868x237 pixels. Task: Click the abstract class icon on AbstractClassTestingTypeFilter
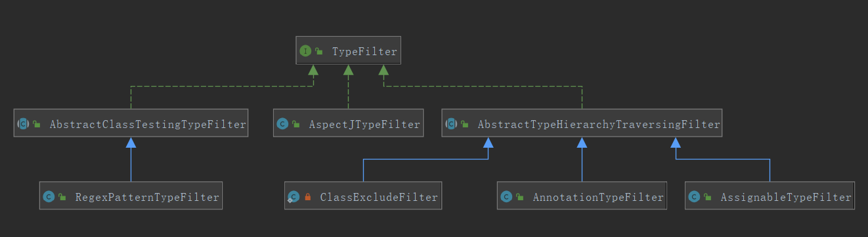pos(23,123)
